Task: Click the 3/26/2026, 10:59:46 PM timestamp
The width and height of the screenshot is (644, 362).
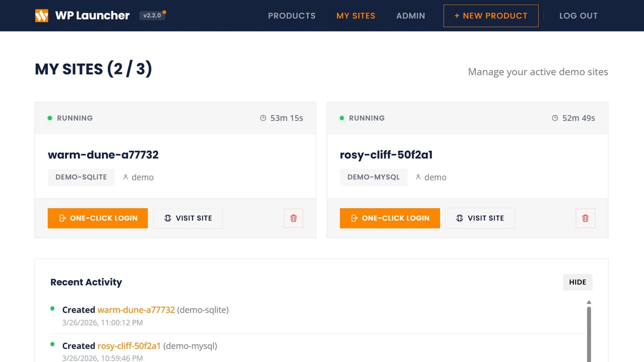Action: coord(103,358)
